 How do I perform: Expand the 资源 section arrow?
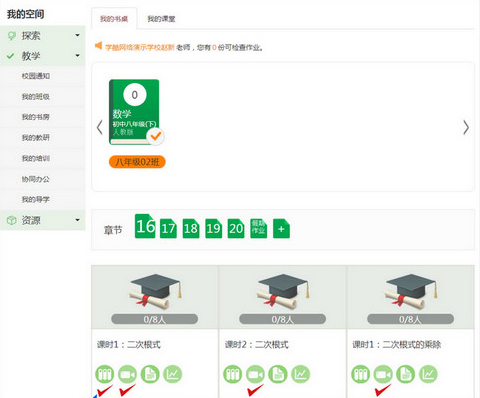[x=77, y=220]
